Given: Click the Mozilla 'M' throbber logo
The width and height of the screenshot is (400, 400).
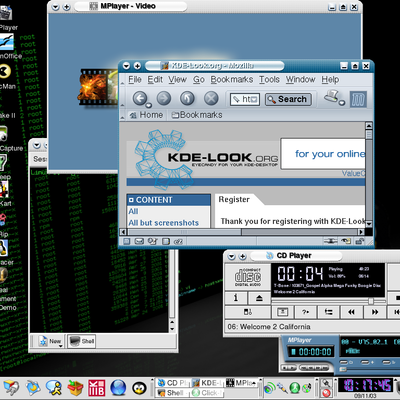Looking at the screenshot, I should pyautogui.click(x=358, y=99).
